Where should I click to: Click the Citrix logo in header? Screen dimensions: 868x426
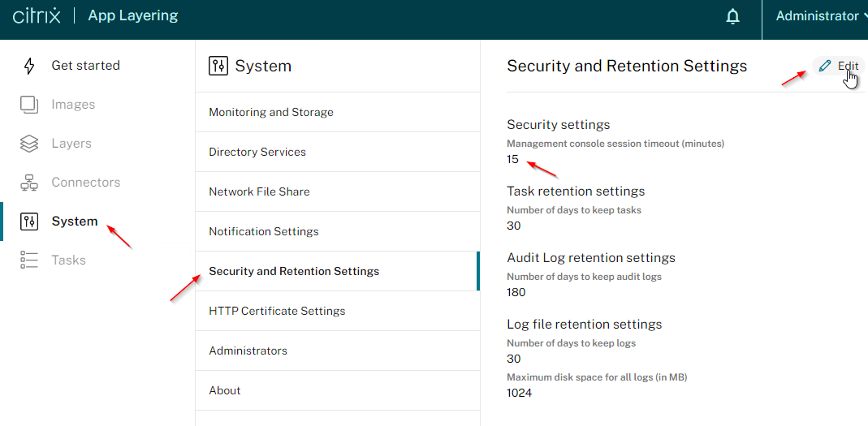(x=36, y=15)
